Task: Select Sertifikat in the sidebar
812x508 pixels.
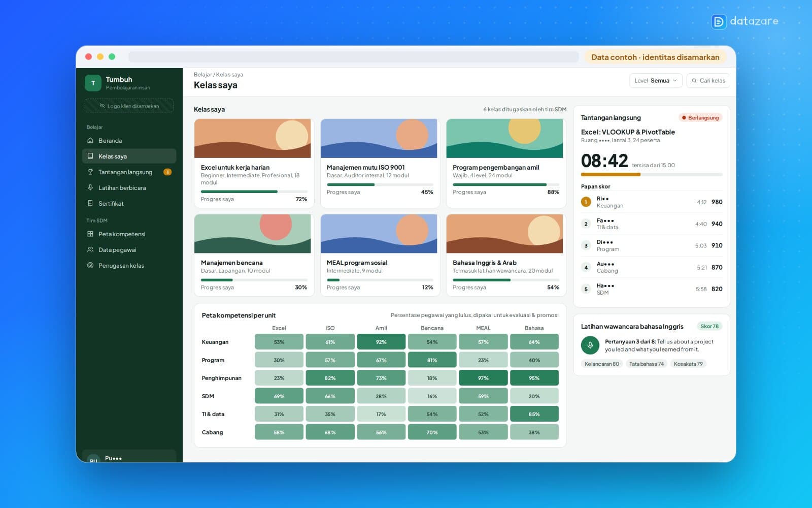Action: coord(129,204)
